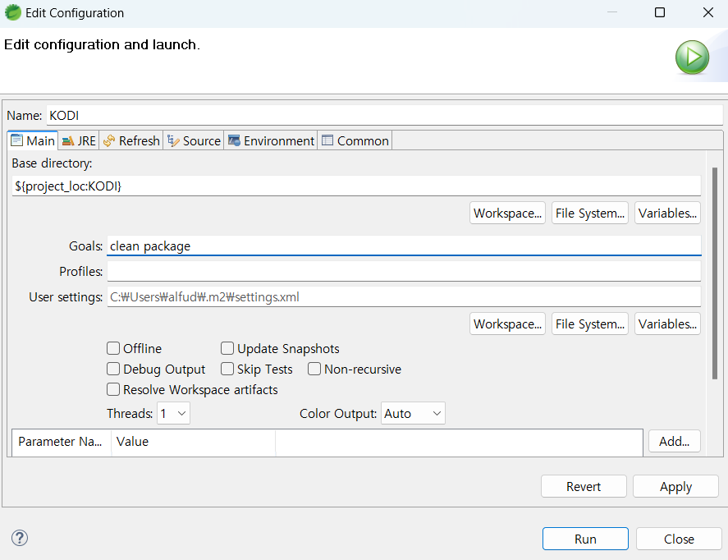Click File System button under User settings
728x560 pixels.
(589, 324)
